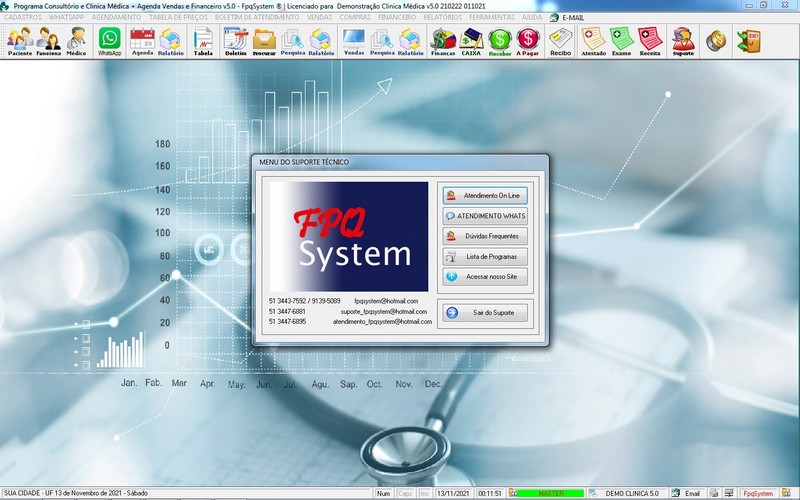800x500 pixels.
Task: Click the E-MAIL menu item
Action: point(567,17)
